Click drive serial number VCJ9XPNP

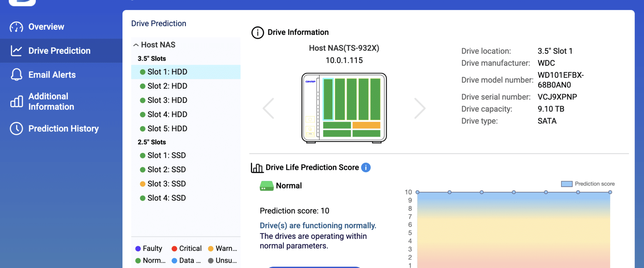[x=557, y=97]
